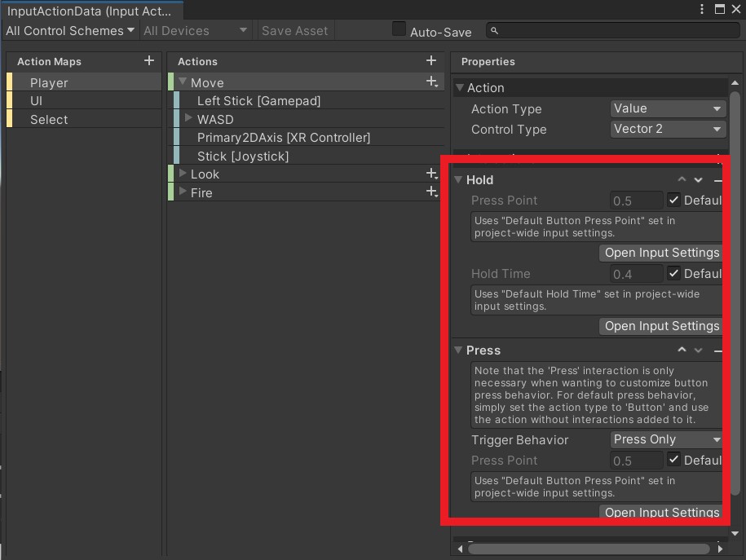The width and height of the screenshot is (746, 560).
Task: Click horizontal scrollbar left arrow
Action: pos(460,549)
